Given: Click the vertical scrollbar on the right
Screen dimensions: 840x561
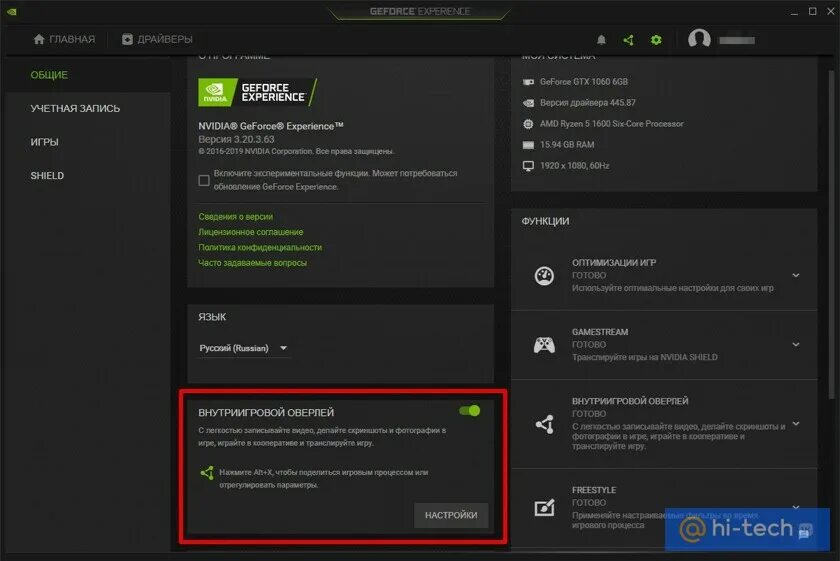Looking at the screenshot, I should click(x=831, y=235).
